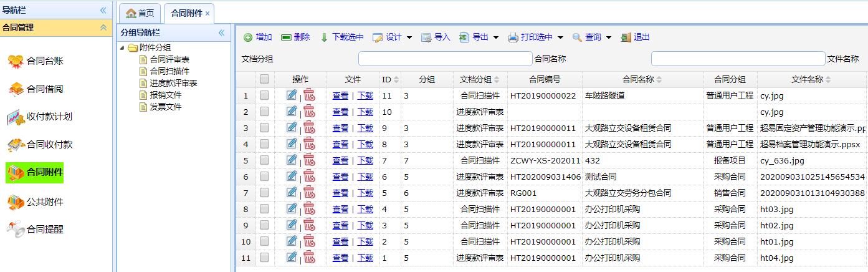The image size is (868, 272).
Task: Edit the ht04.jpg row
Action: [292, 257]
